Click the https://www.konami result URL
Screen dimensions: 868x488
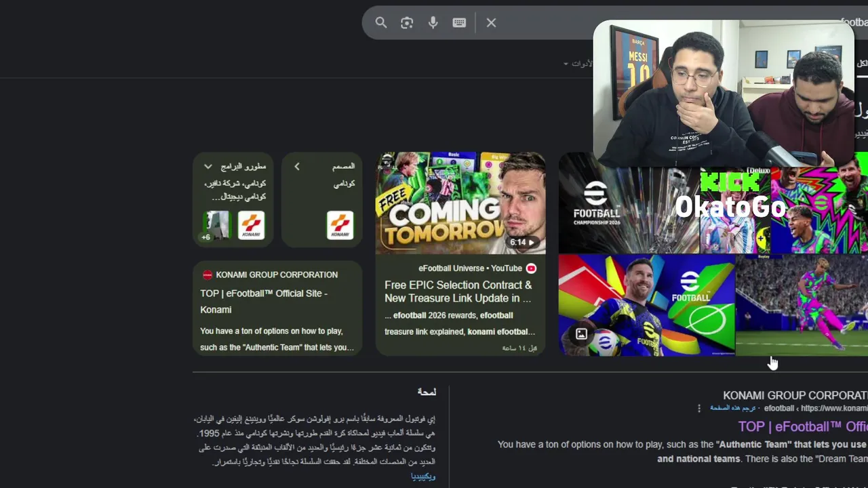(834, 408)
